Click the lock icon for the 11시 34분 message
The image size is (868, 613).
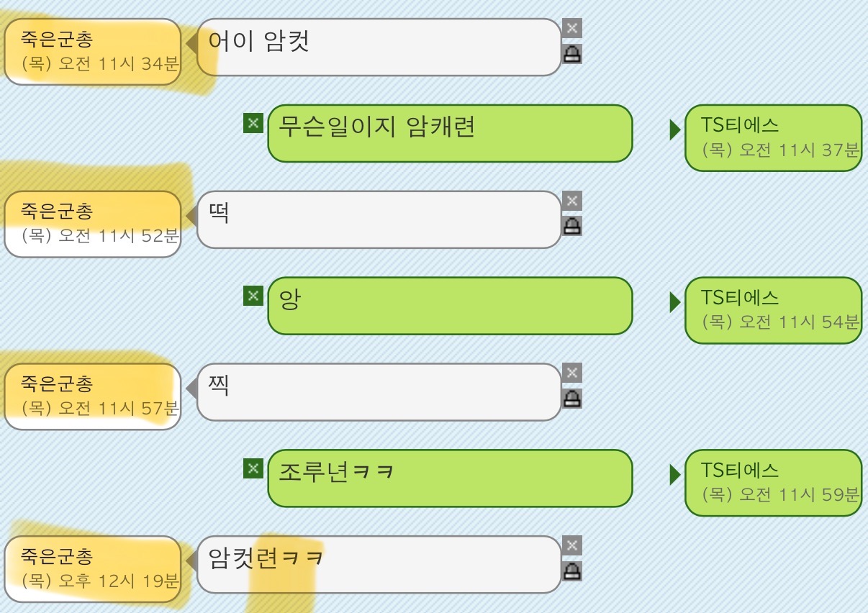pos(571,54)
